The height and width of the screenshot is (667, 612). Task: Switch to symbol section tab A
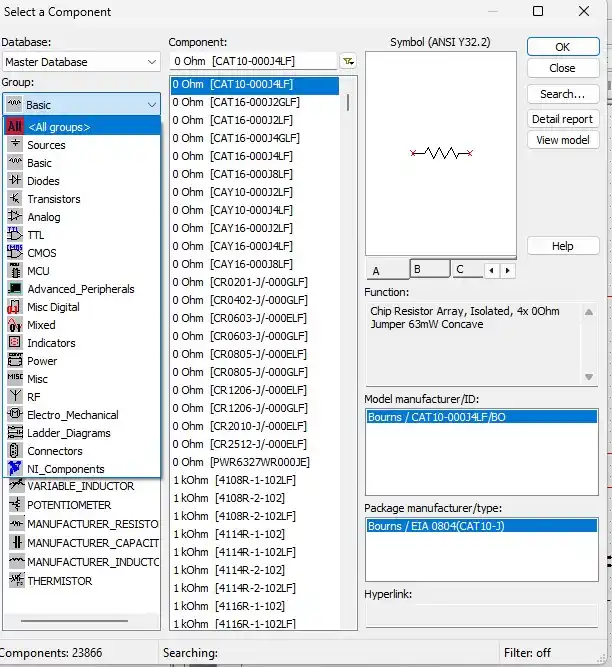point(387,270)
